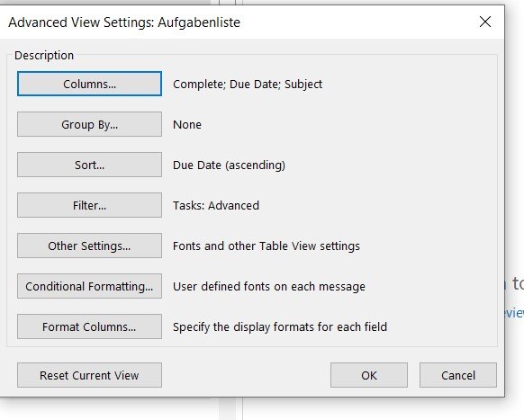This screenshot has width=524, height=420.
Task: Click the Format Columns... button
Action: pyautogui.click(x=89, y=326)
